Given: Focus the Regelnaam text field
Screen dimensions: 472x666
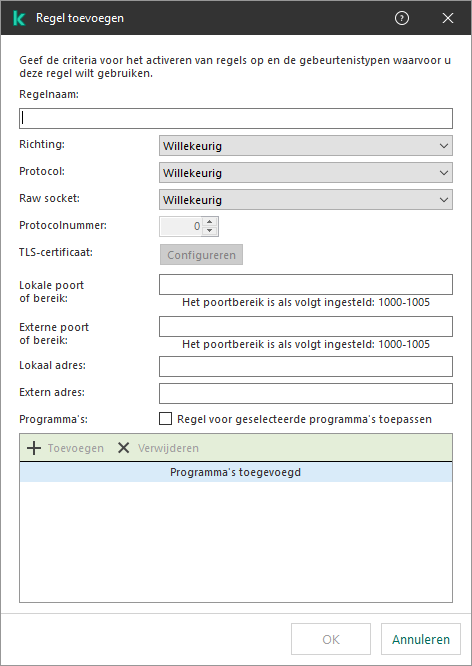Looking at the screenshot, I should click(x=236, y=119).
